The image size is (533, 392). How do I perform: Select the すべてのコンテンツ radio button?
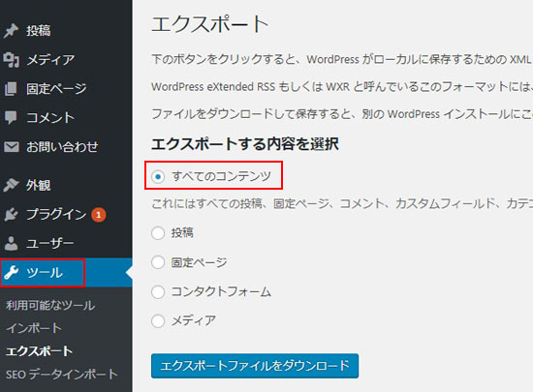pos(158,176)
